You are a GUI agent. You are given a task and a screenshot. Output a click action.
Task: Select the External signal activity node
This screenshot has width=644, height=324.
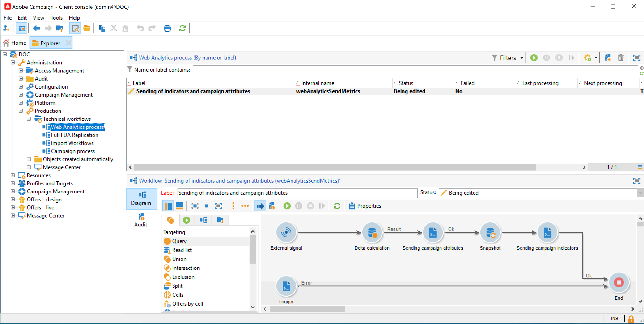[x=286, y=232]
